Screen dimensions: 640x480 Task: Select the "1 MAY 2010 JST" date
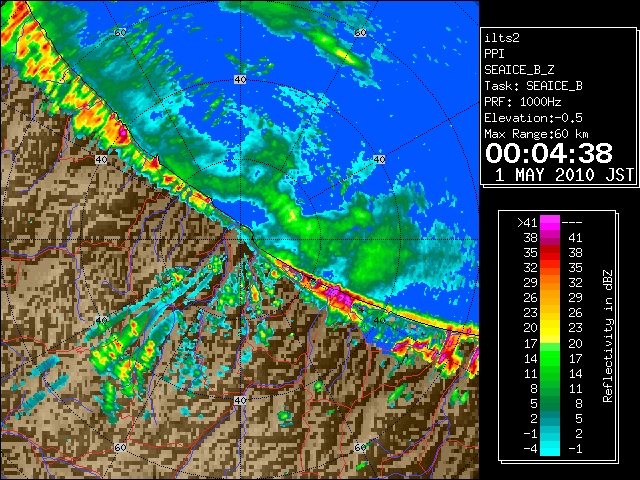click(x=564, y=175)
